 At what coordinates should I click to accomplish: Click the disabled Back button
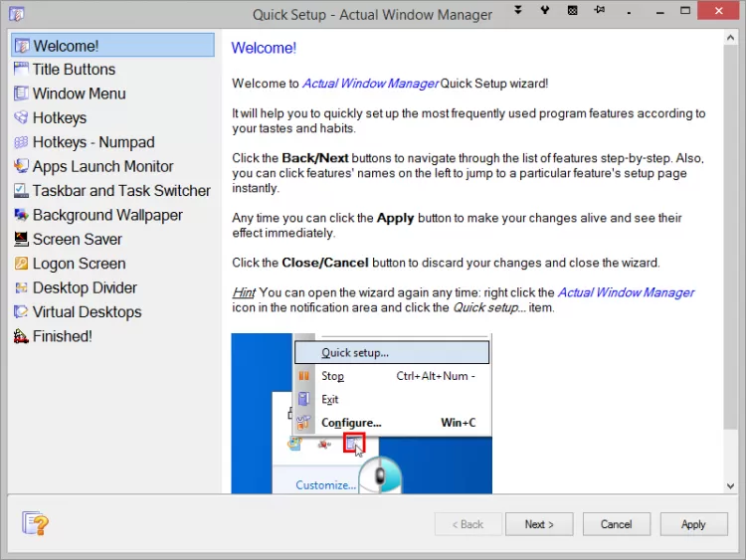click(x=468, y=524)
